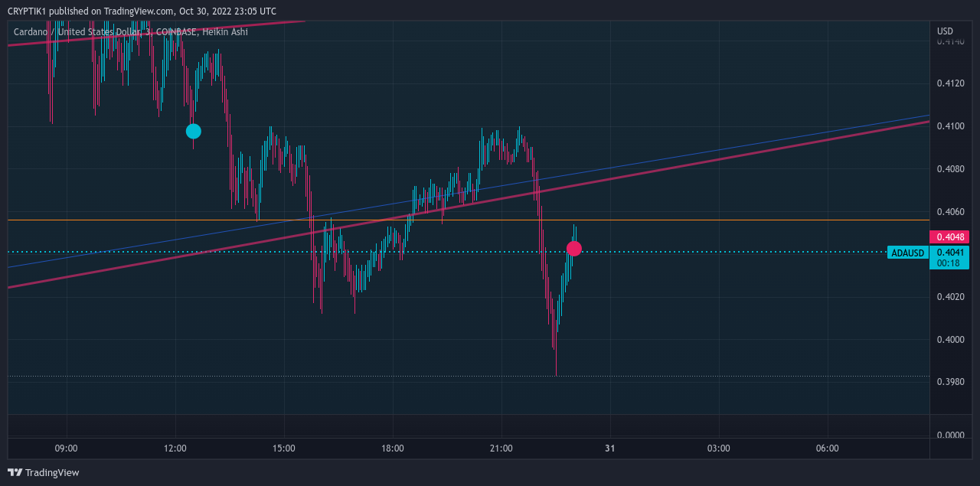
Task: Select the cyan circle marker on chart
Action: (194, 131)
